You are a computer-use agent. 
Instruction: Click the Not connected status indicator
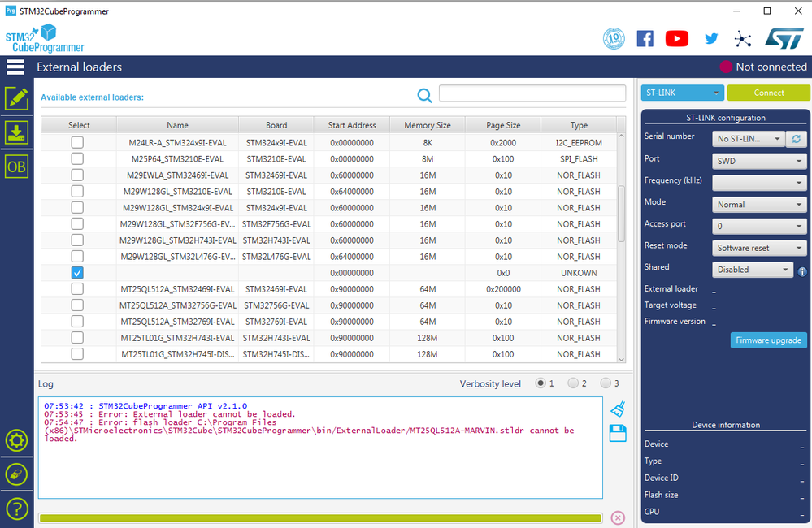(763, 67)
